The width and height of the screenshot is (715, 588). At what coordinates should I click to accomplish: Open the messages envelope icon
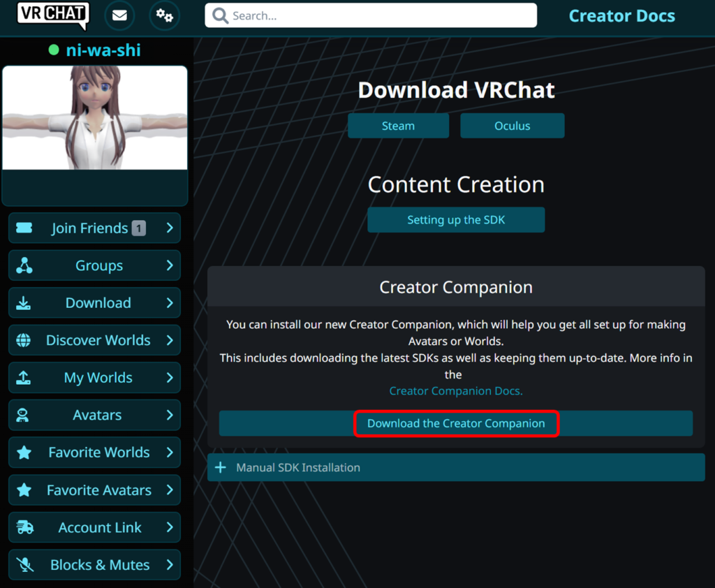coord(119,15)
